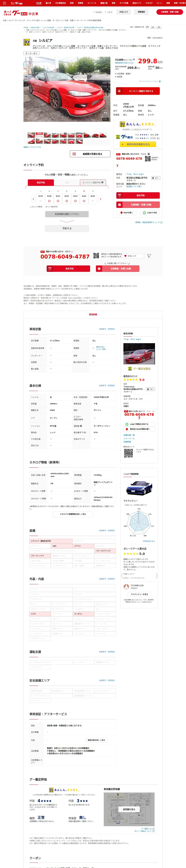Click lower banner envelope 在庫確認・見積り依頼 button
The image size is (186, 868).
pyautogui.click(x=117, y=269)
